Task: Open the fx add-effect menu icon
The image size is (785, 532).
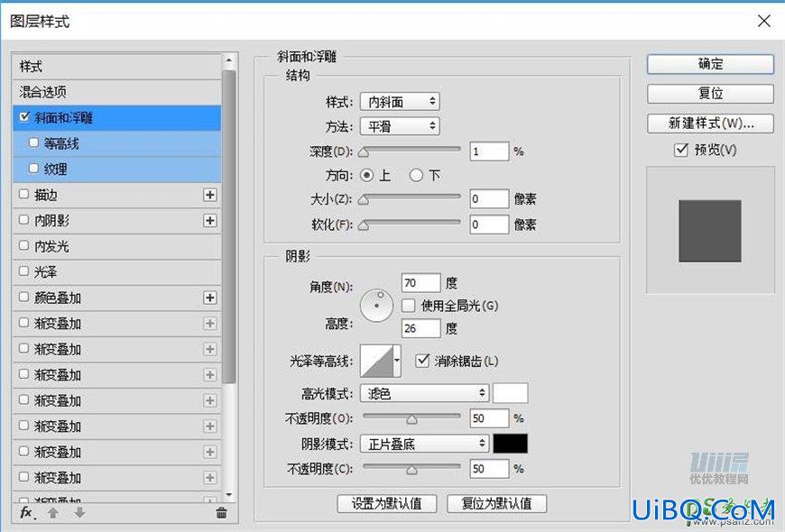Action: (27, 512)
